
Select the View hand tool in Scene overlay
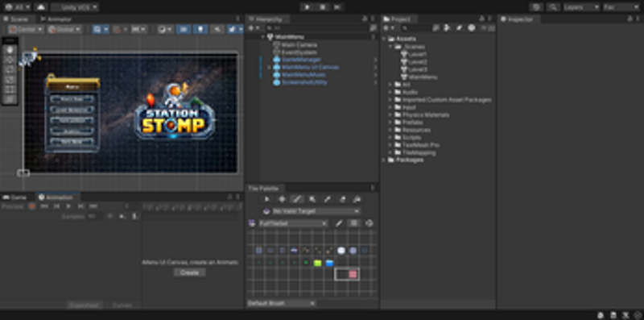point(10,49)
